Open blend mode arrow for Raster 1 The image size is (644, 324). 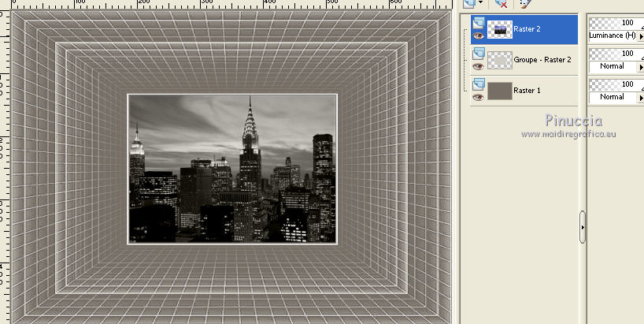point(641,98)
